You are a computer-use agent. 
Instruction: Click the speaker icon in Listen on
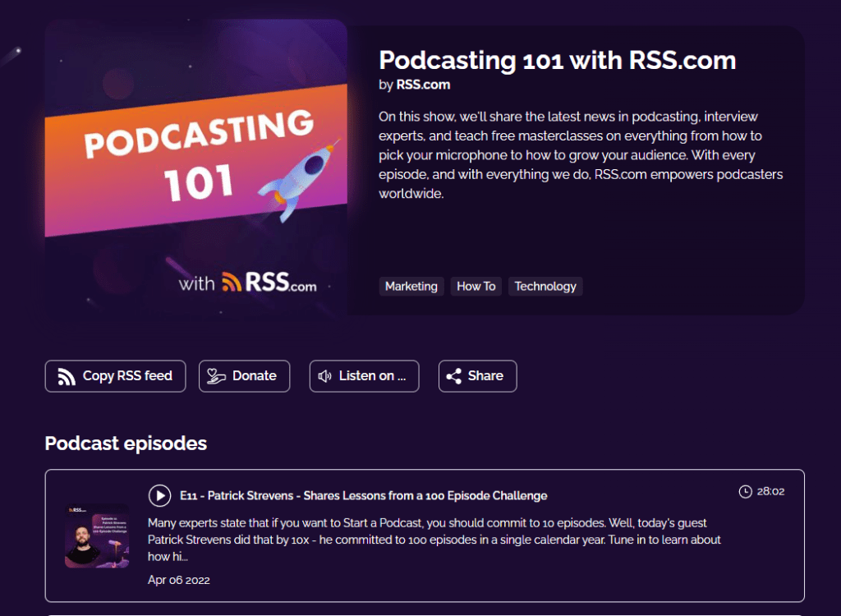click(324, 376)
